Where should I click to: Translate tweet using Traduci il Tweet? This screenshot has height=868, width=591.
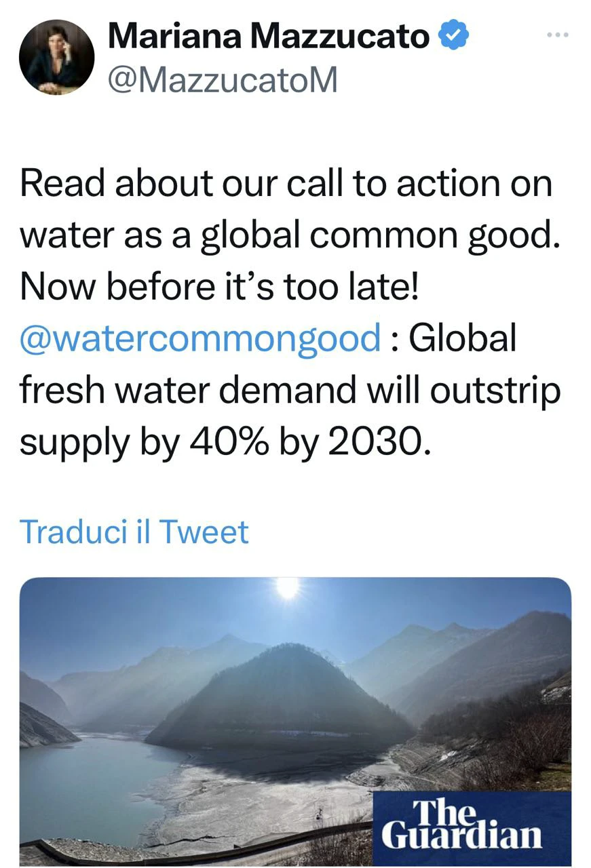(134, 532)
